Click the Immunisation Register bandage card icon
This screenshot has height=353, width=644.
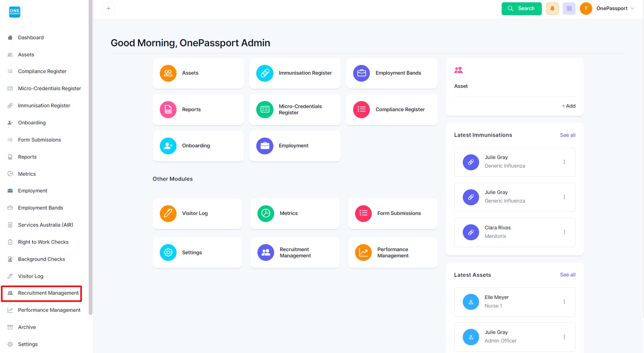point(265,73)
